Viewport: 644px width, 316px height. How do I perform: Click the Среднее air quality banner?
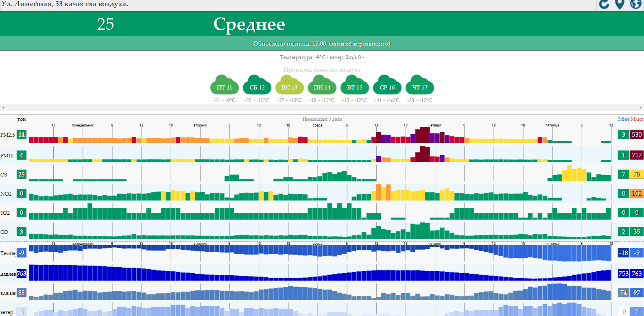click(249, 24)
